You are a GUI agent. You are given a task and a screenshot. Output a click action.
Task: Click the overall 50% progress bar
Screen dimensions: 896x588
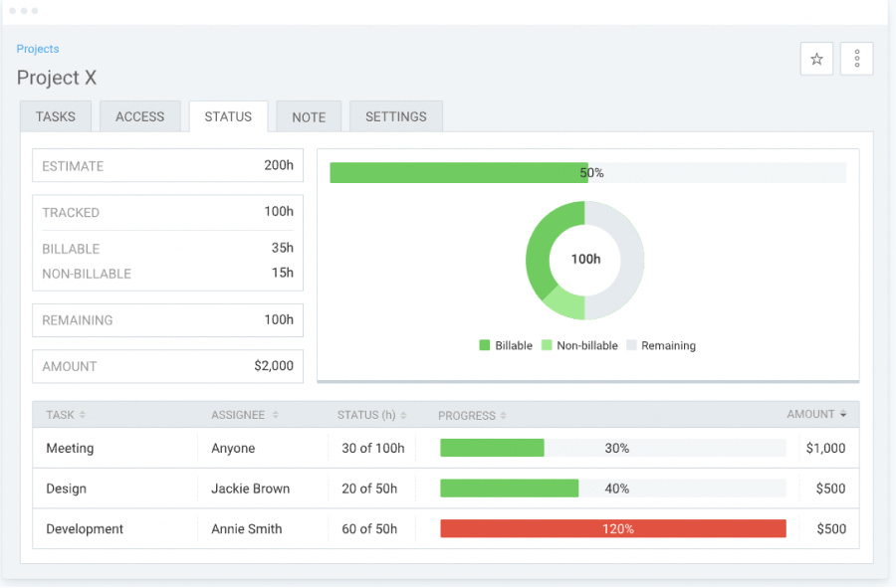click(588, 173)
